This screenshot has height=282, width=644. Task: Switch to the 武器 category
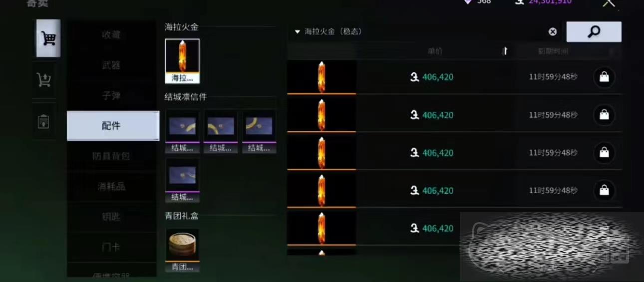pos(111,65)
